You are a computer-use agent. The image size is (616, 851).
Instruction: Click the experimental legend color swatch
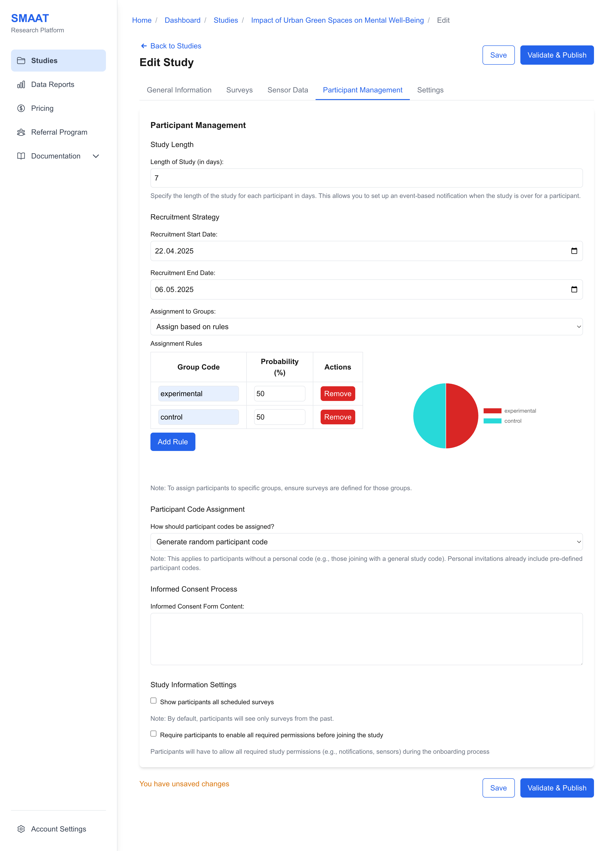pos(492,411)
